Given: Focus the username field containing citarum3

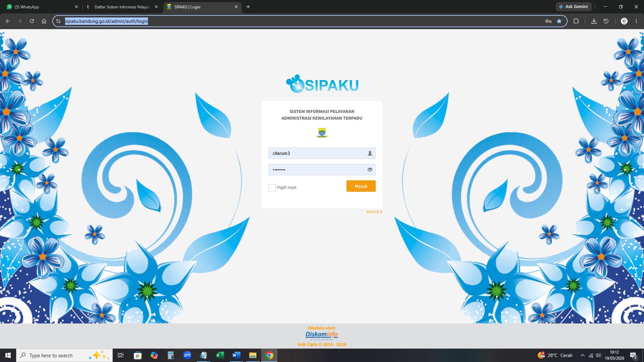Looking at the screenshot, I should click(322, 153).
